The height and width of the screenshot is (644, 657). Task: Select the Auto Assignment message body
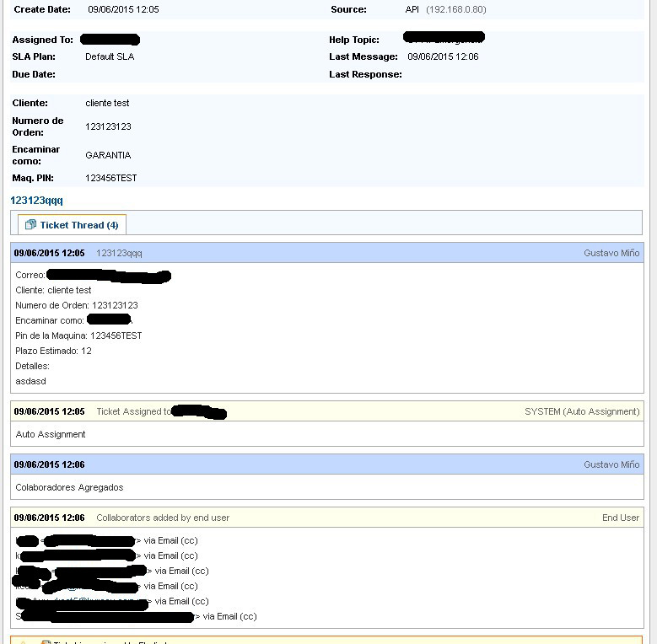pos(51,434)
